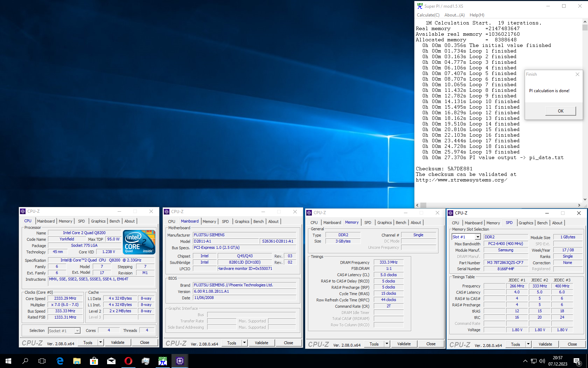
Task: Select CPU tab in the Memory window
Action: point(314,223)
